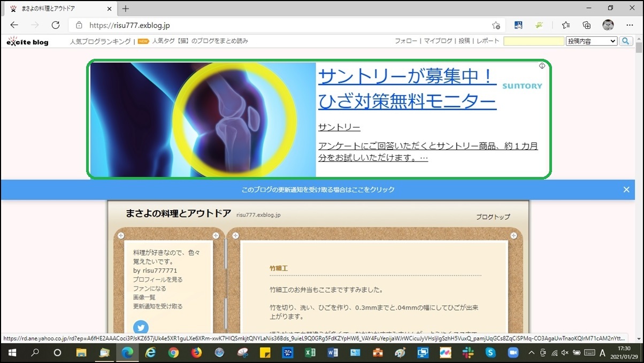Click 更新通知を受け取る in the sidebar
The height and width of the screenshot is (363, 644).
(158, 306)
